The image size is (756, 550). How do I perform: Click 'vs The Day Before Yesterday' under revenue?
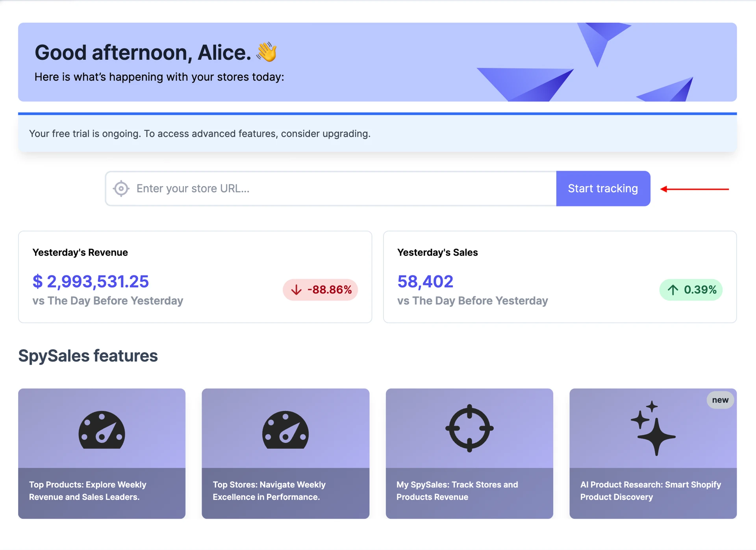tap(107, 301)
